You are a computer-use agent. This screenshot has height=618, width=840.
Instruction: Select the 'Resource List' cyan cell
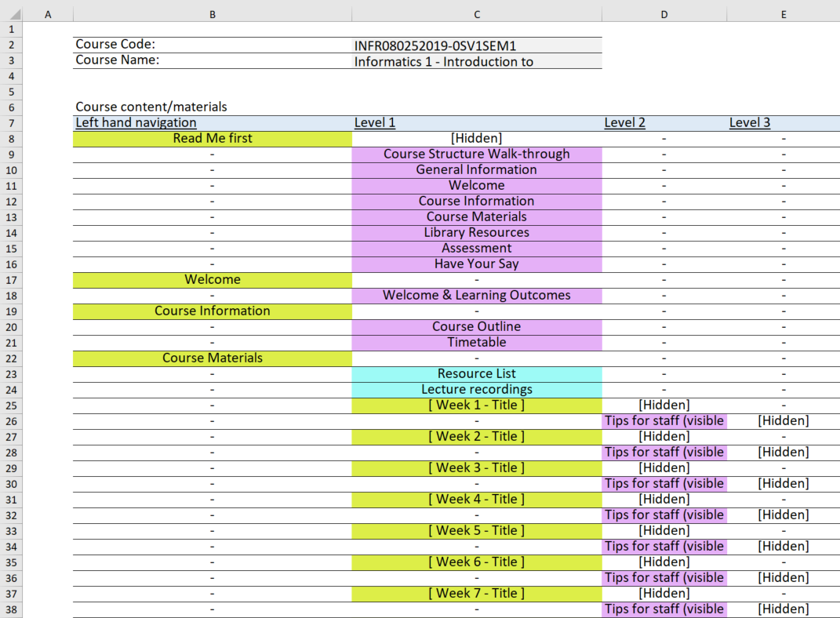click(476, 374)
